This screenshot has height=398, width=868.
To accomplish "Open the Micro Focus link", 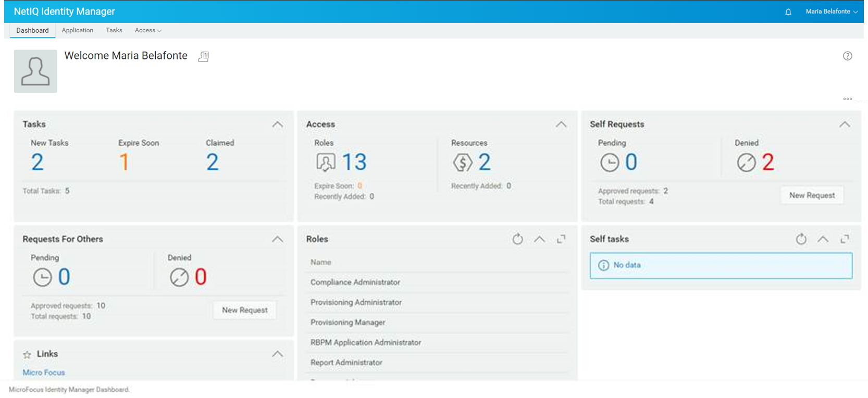I will click(x=44, y=372).
